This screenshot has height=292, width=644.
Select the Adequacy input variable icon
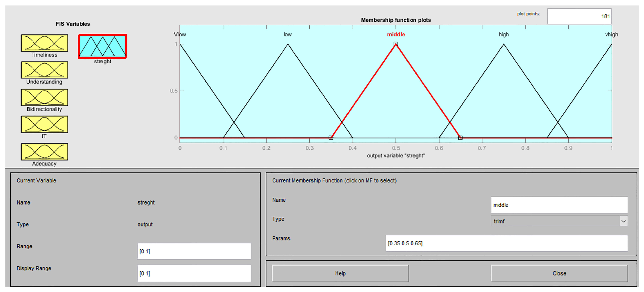(44, 152)
